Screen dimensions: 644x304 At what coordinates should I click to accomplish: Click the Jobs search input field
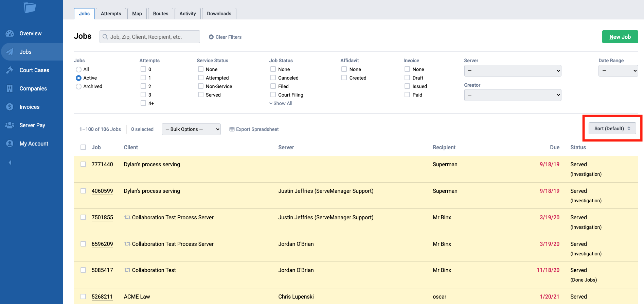point(150,37)
